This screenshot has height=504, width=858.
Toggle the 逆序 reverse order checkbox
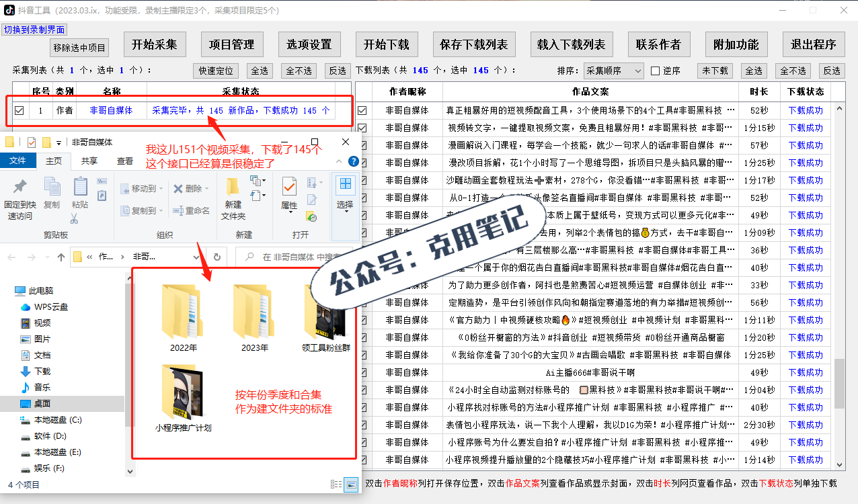[656, 71]
